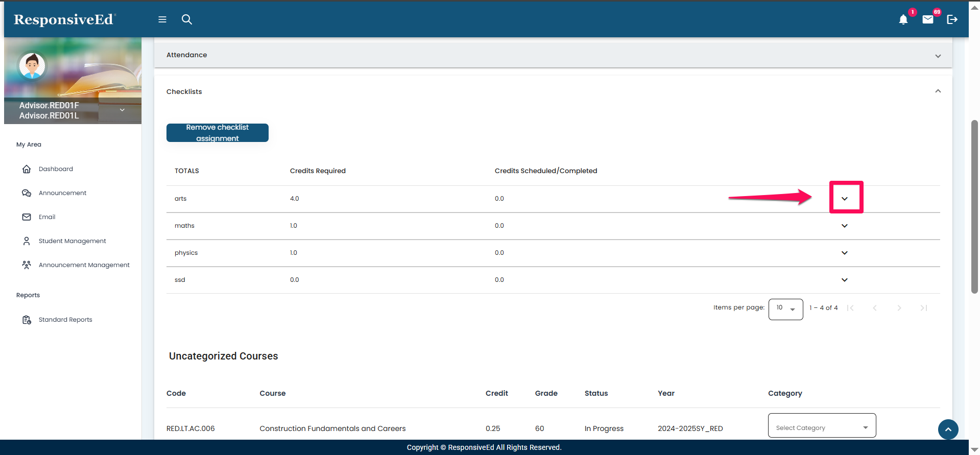The width and height of the screenshot is (980, 455).
Task: Open Student Management in sidebar
Action: pyautogui.click(x=72, y=241)
